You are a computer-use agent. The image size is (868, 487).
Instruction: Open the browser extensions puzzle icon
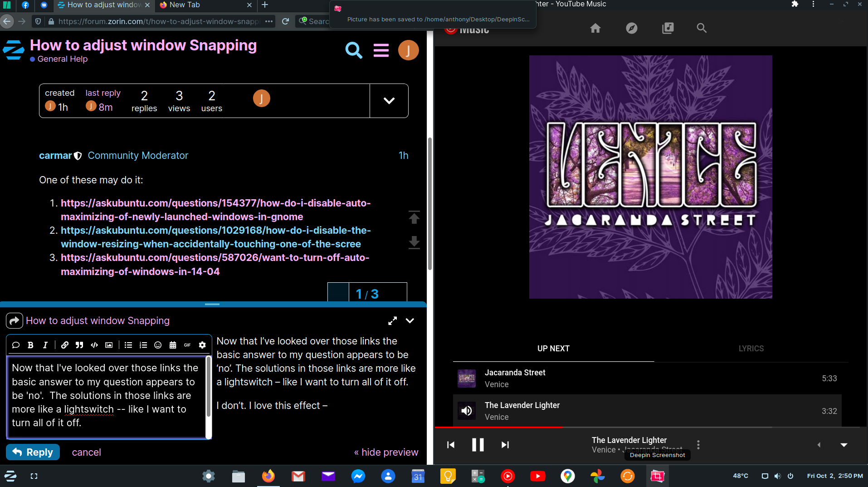coord(795,4)
